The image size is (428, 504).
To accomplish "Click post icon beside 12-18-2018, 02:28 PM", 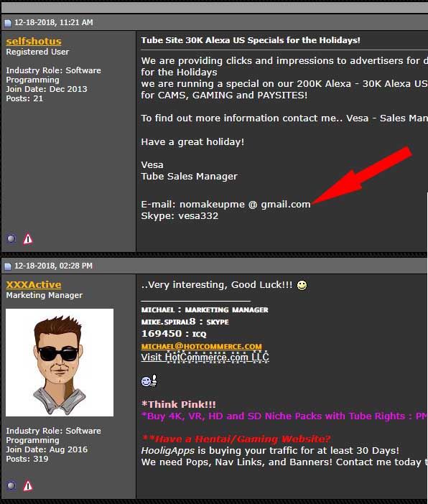I will (x=8, y=266).
